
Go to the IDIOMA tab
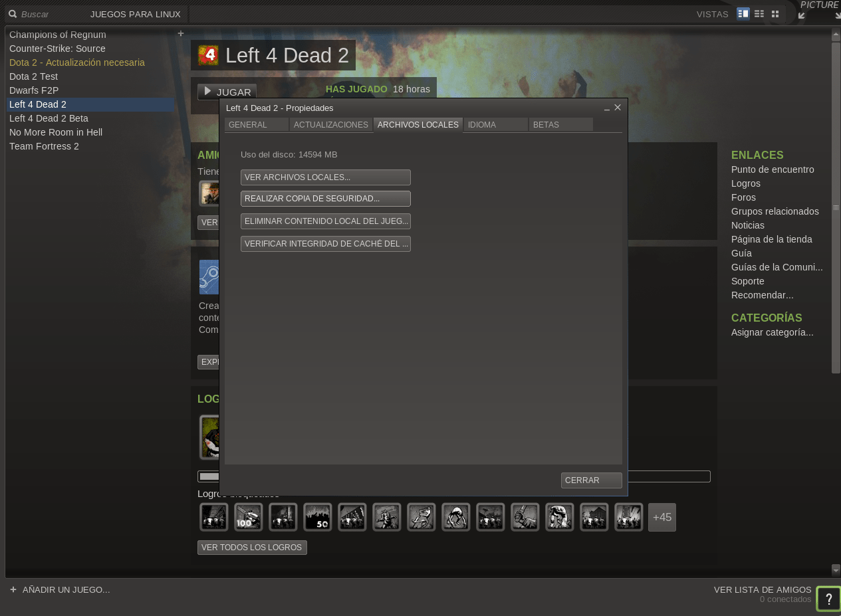(496, 125)
